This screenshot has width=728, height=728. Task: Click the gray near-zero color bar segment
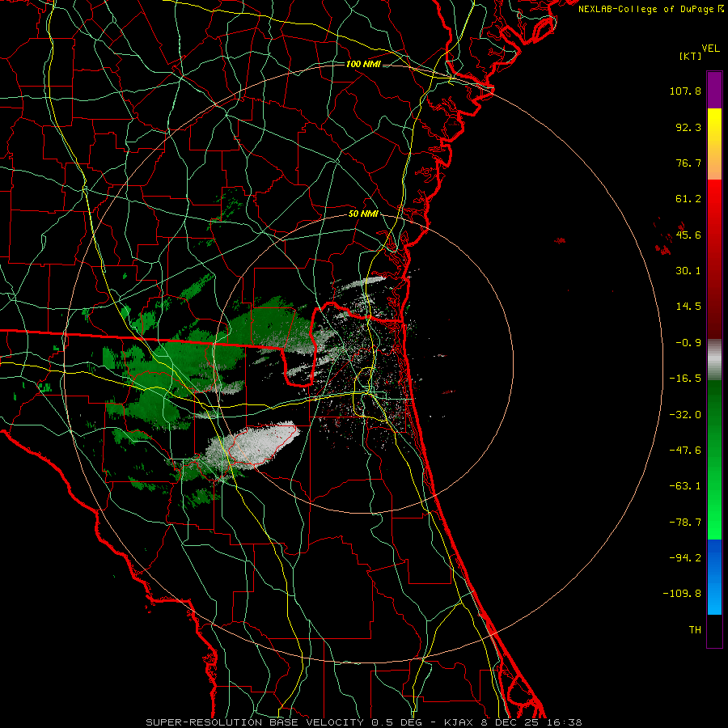pos(714,360)
